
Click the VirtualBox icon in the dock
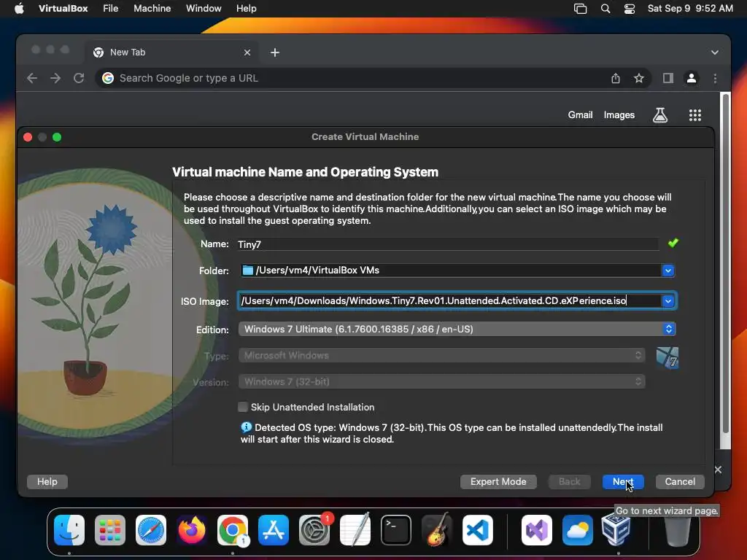(616, 530)
